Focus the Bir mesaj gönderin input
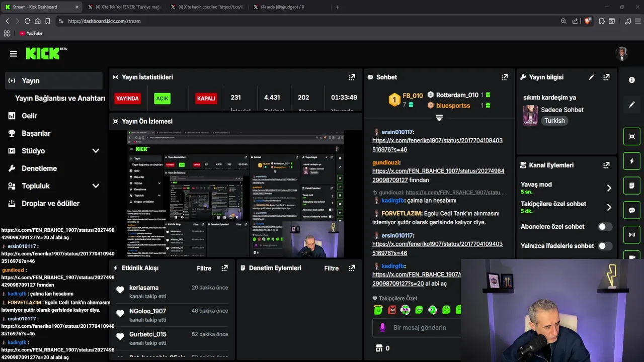This screenshot has width=644, height=362. tap(420, 327)
